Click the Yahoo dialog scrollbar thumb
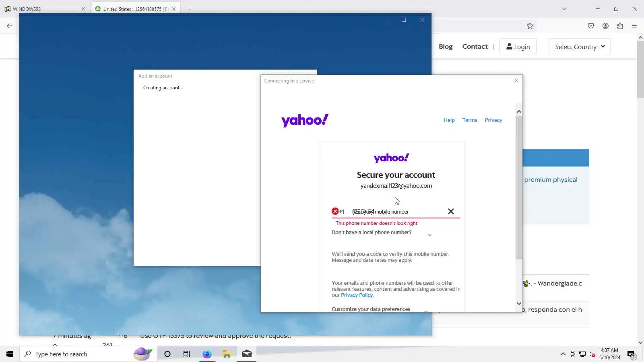Screen dimensions: 644x362 tap(519, 187)
